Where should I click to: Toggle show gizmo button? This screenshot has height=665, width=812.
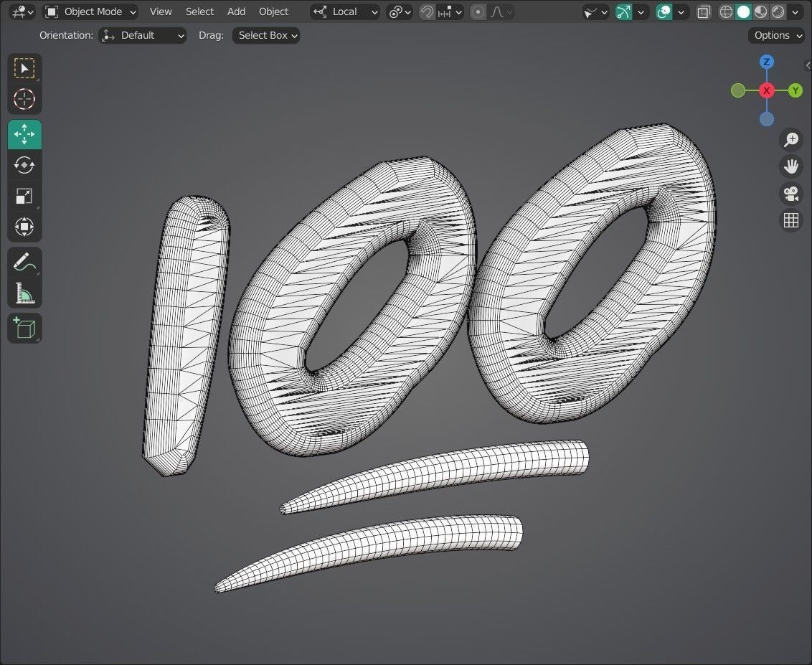[623, 12]
